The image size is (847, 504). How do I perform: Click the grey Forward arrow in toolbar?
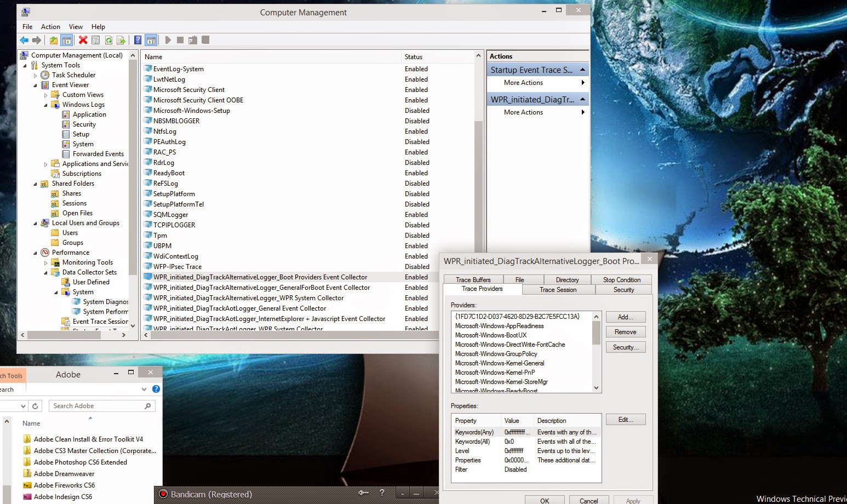(37, 40)
